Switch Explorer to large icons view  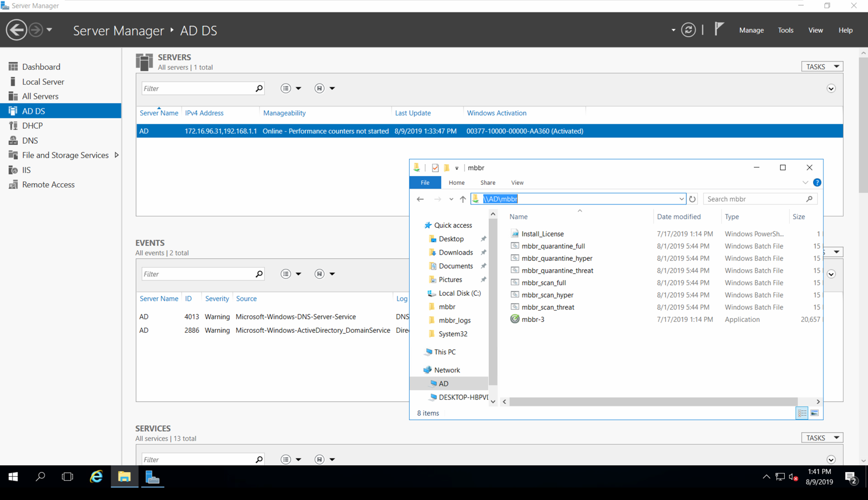[814, 413]
